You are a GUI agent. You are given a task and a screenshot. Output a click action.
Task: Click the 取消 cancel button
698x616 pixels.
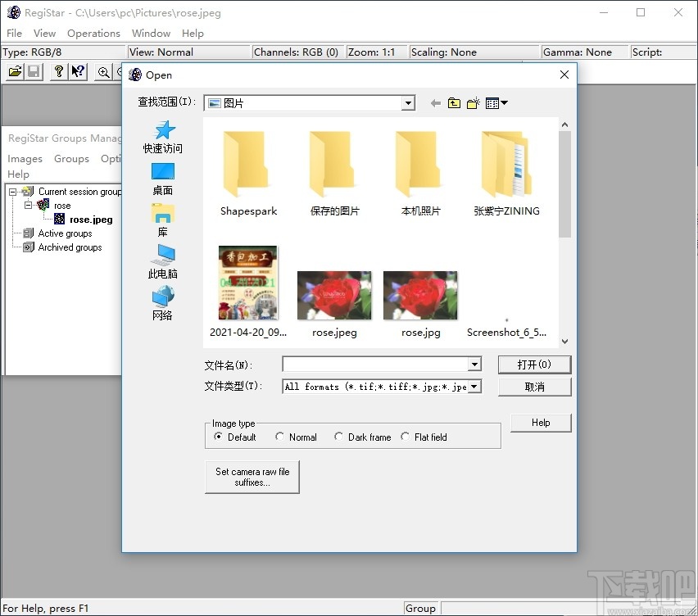pos(534,387)
